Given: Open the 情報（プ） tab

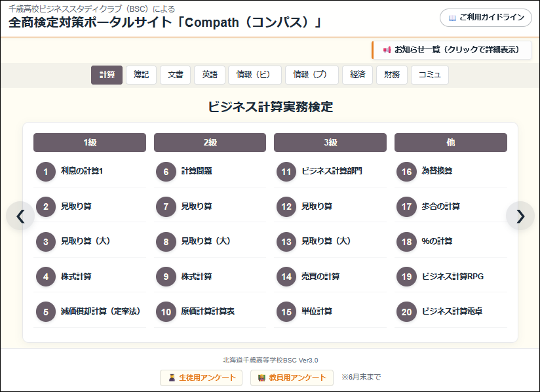Looking at the screenshot, I should pos(312,75).
